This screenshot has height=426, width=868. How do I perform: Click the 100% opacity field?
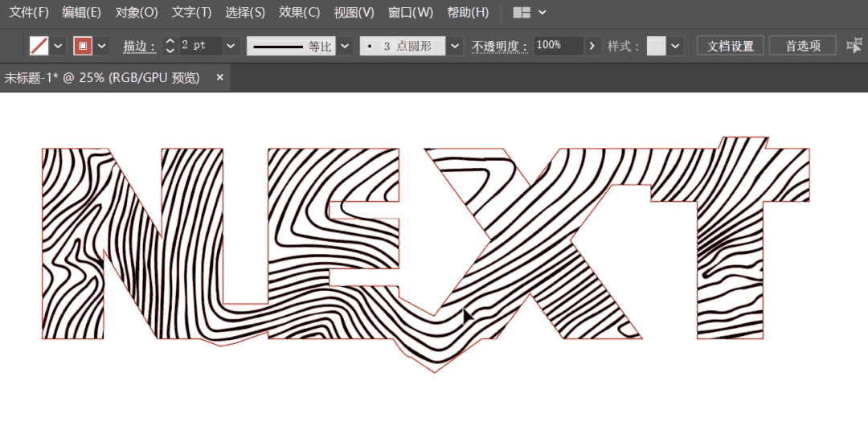click(558, 46)
